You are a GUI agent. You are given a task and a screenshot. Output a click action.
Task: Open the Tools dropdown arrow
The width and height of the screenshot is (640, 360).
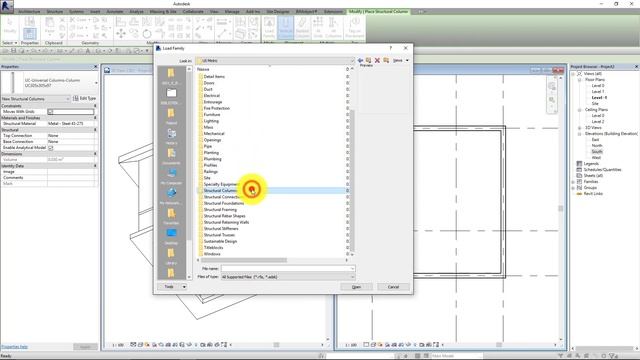click(184, 287)
